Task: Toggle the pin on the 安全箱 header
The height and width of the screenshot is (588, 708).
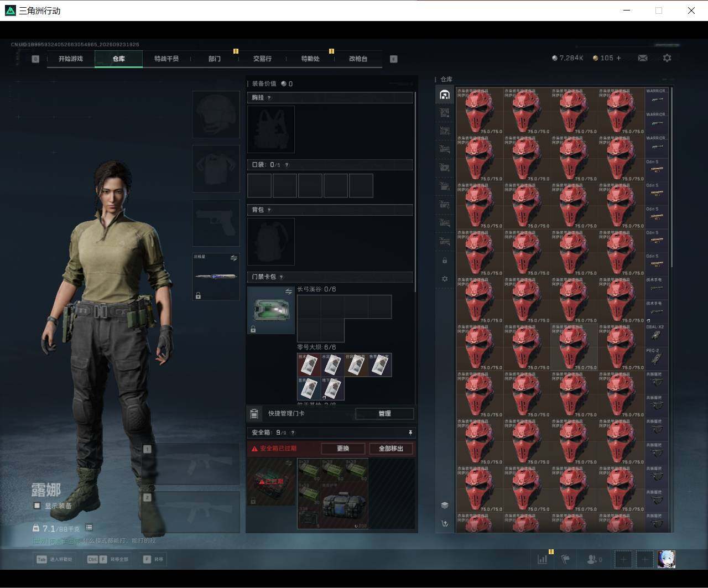Action: tap(410, 433)
